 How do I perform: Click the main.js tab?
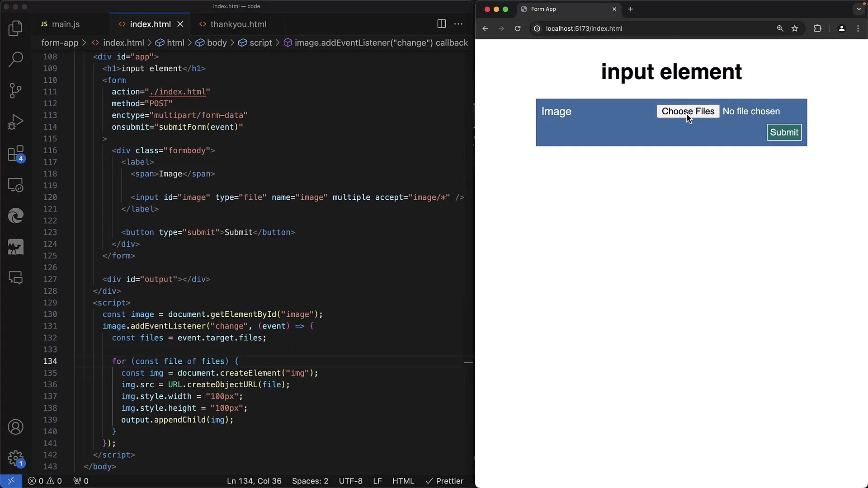66,24
